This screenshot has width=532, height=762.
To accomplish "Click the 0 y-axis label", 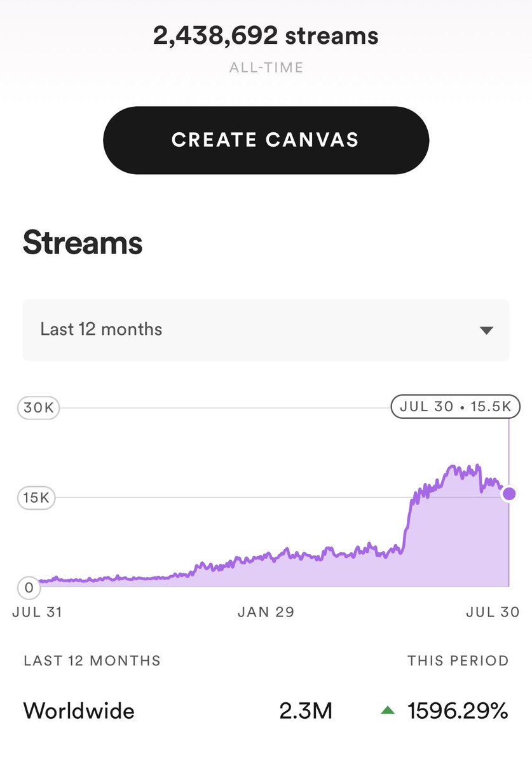I will pos(29,588).
